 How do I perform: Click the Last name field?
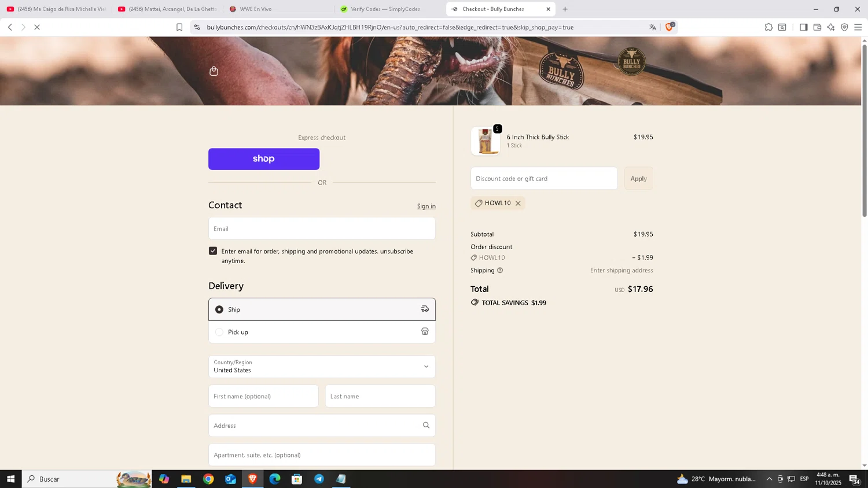(380, 396)
